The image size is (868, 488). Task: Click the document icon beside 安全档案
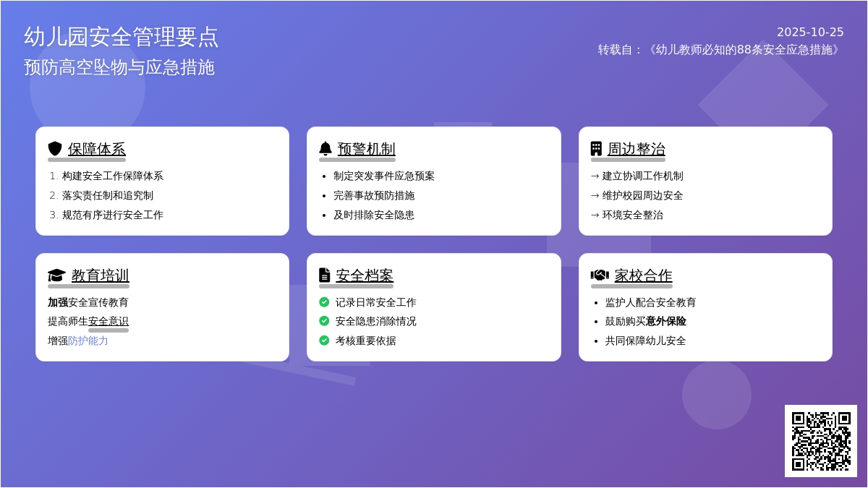325,275
